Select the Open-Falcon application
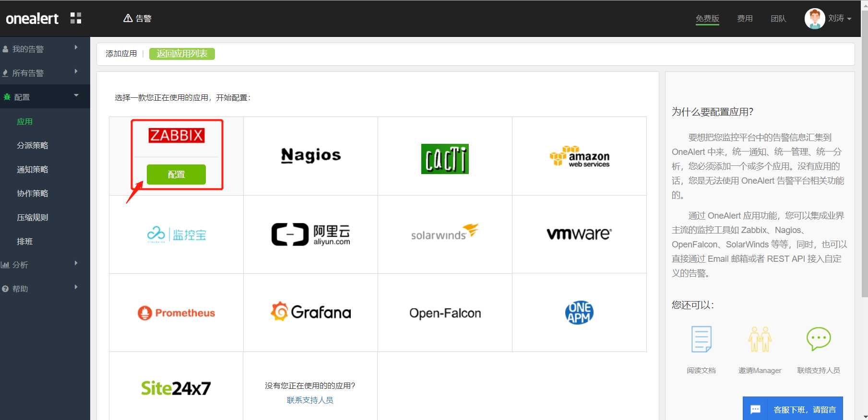 (x=445, y=313)
